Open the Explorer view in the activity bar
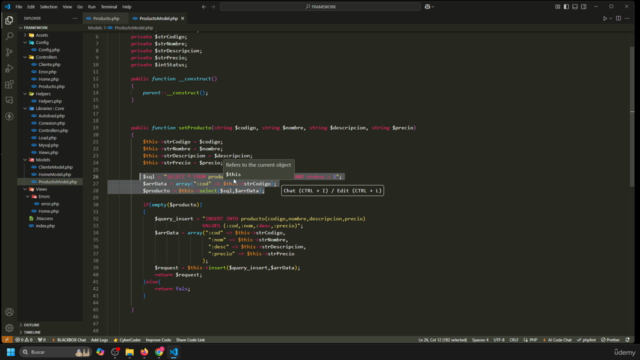 pos(9,20)
